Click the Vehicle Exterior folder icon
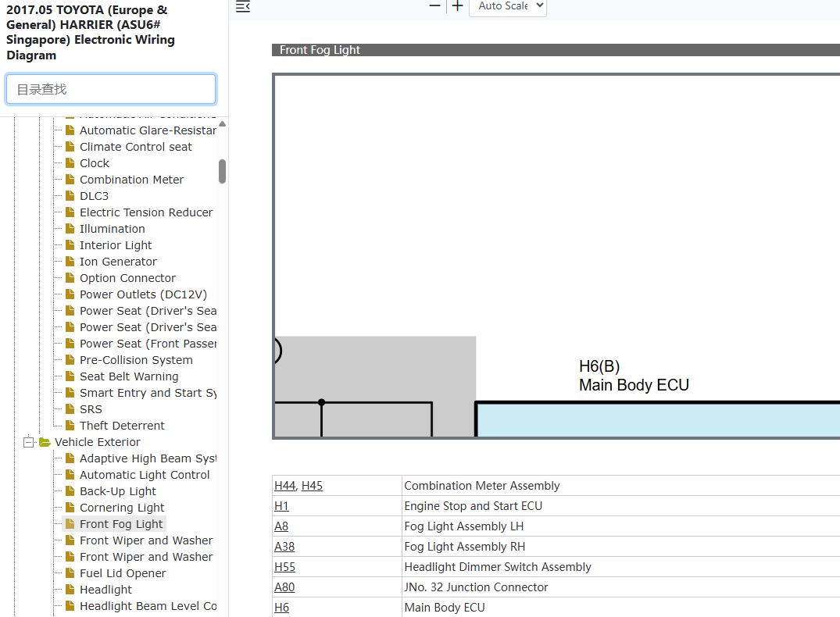840x617 pixels. coord(45,442)
